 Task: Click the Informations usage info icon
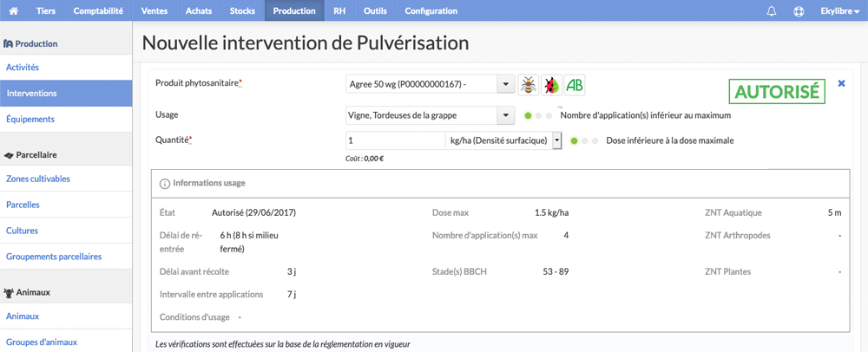coord(164,184)
